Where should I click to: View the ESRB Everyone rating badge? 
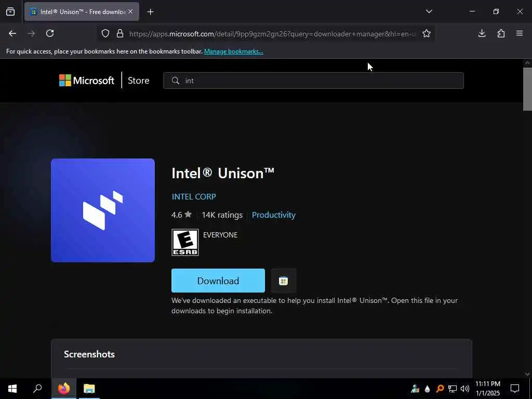click(185, 242)
